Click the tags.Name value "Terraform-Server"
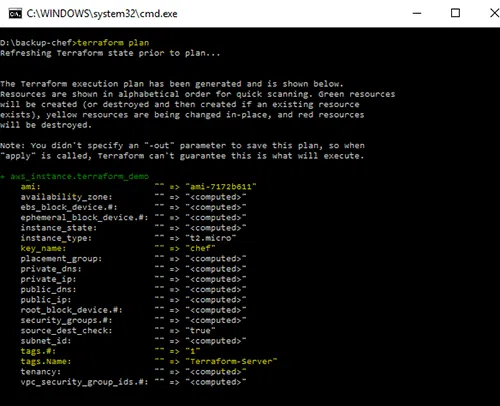The height and width of the screenshot is (406, 500). click(231, 361)
